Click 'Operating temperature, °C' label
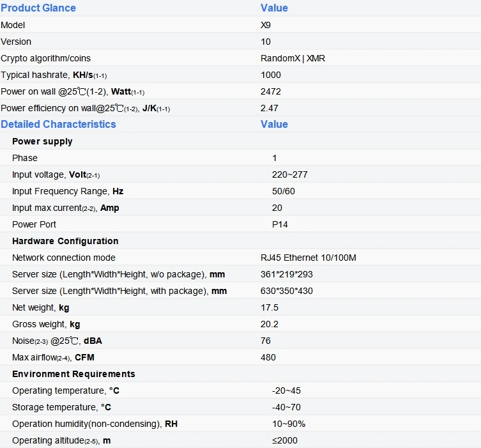This screenshot has width=481, height=448. coord(66,390)
